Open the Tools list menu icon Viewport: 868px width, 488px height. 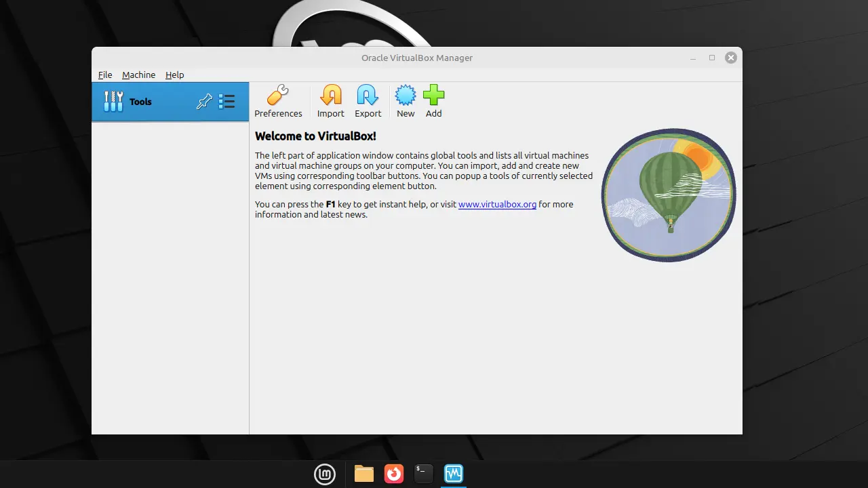pos(226,102)
